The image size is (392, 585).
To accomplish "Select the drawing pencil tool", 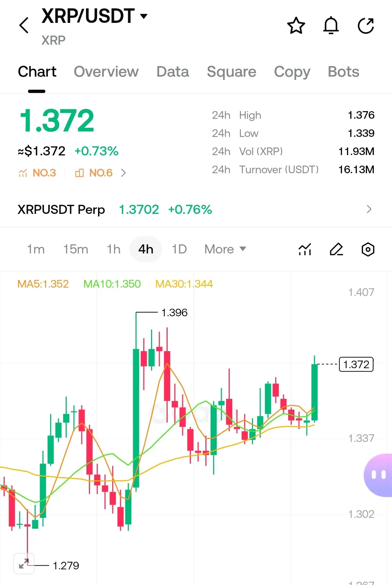I will coord(336,249).
